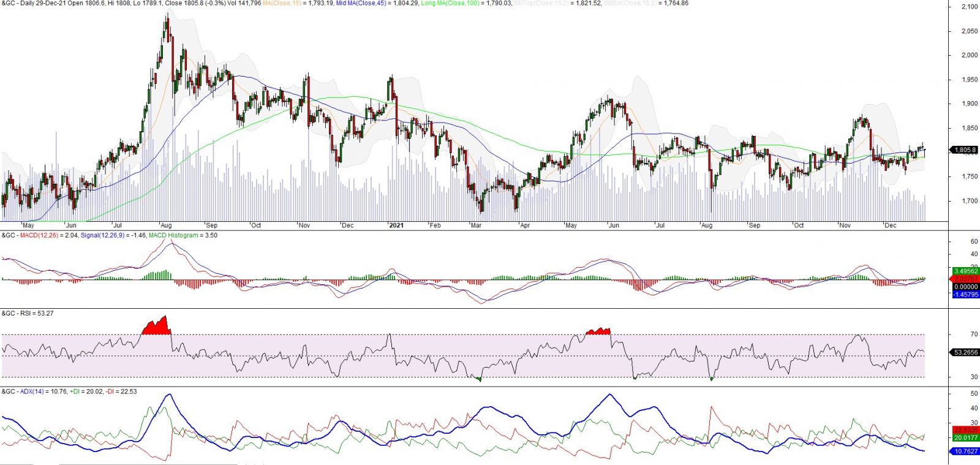Click the 1,850 price axis label
980x465 pixels.
tap(970, 128)
